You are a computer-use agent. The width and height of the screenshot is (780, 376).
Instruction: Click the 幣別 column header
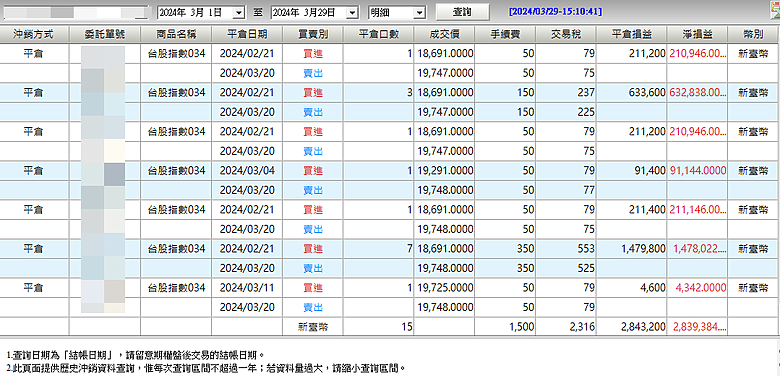coord(753,34)
